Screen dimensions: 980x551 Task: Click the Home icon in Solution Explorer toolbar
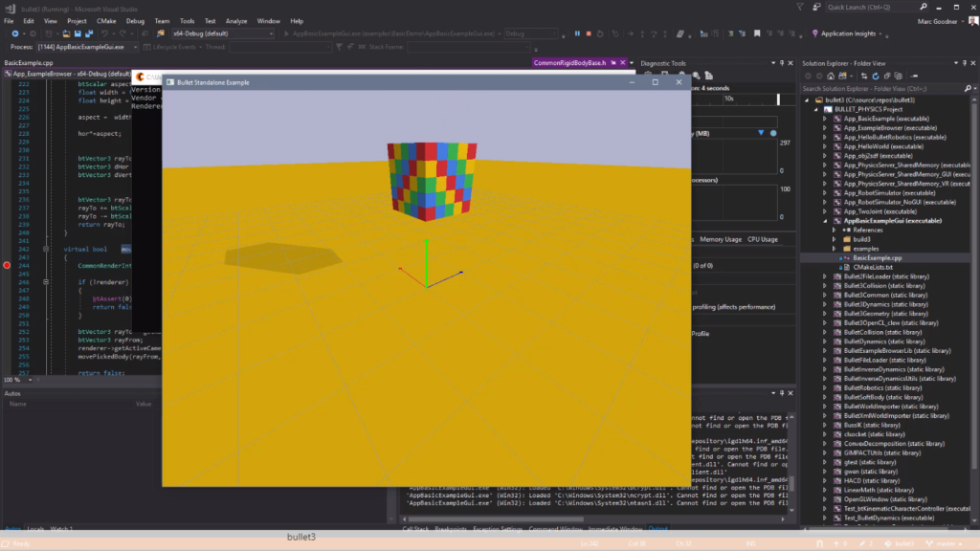click(x=832, y=77)
